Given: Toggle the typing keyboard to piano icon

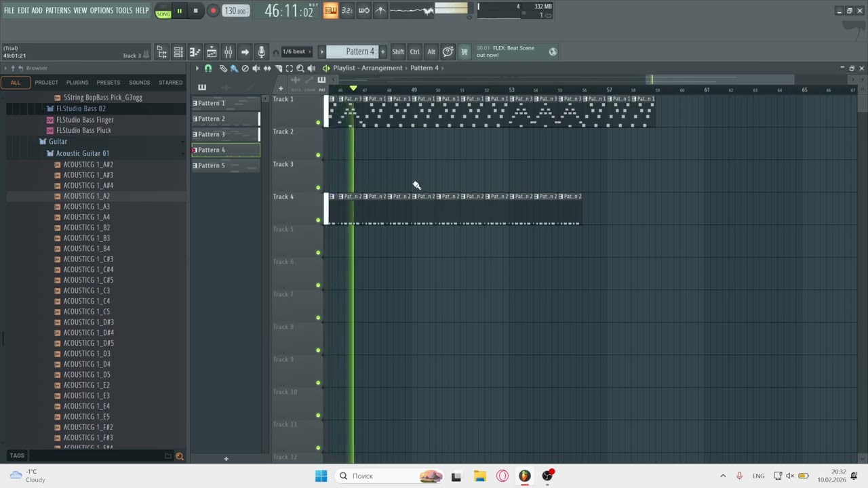Looking at the screenshot, I should (x=330, y=10).
